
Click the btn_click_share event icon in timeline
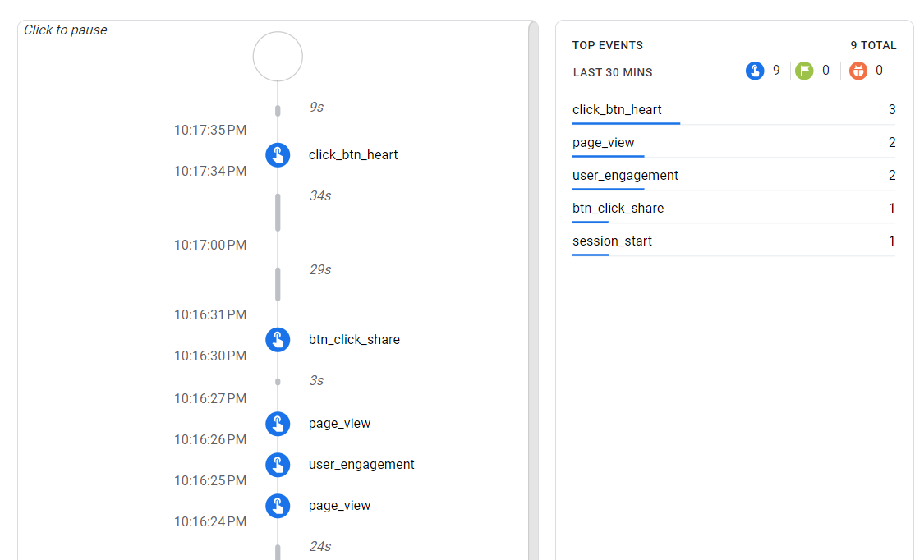pos(278,340)
